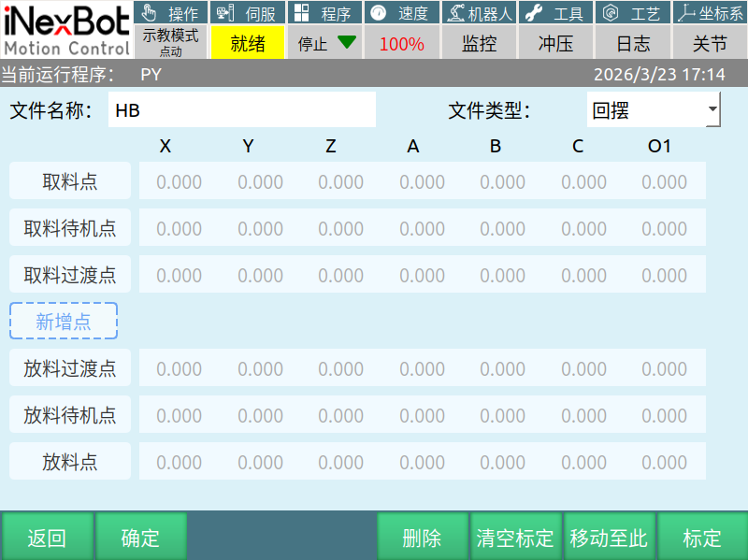
Task: Select the 取料过渡点 point row
Action: pyautogui.click(x=70, y=274)
